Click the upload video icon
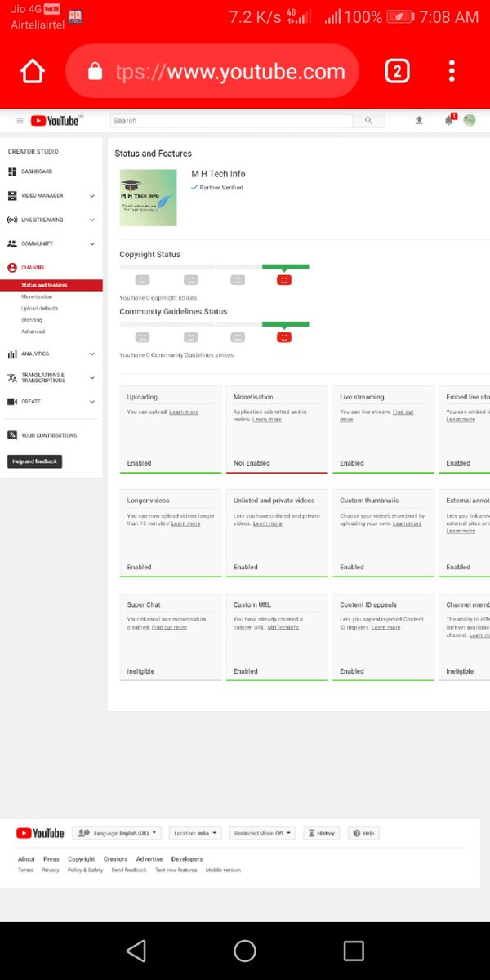490x980 pixels. tap(419, 120)
